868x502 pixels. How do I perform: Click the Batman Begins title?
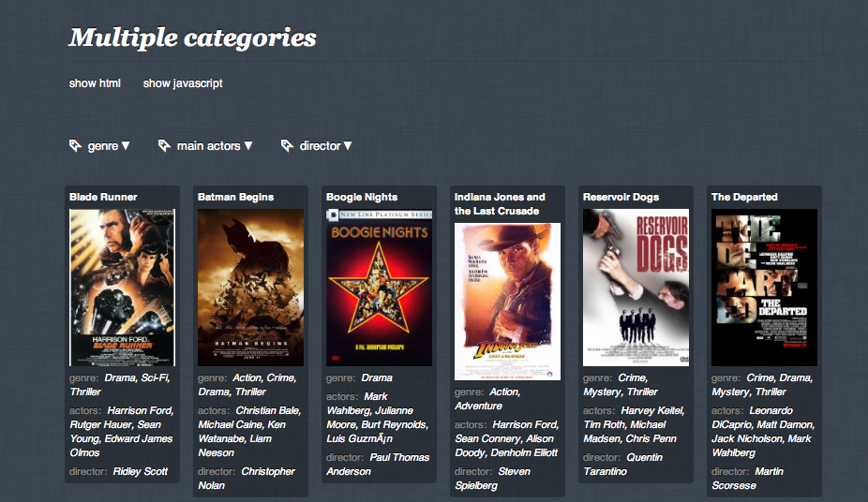pyautogui.click(x=236, y=197)
